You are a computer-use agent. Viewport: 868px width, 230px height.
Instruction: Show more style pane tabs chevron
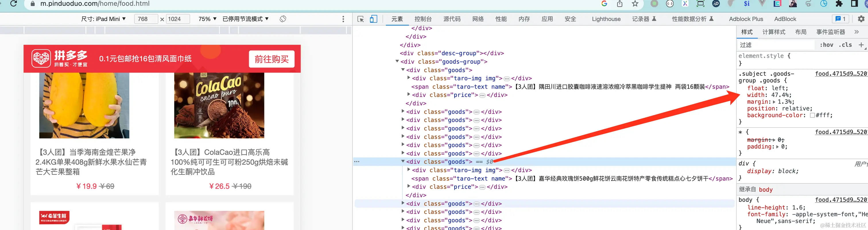coord(857,32)
